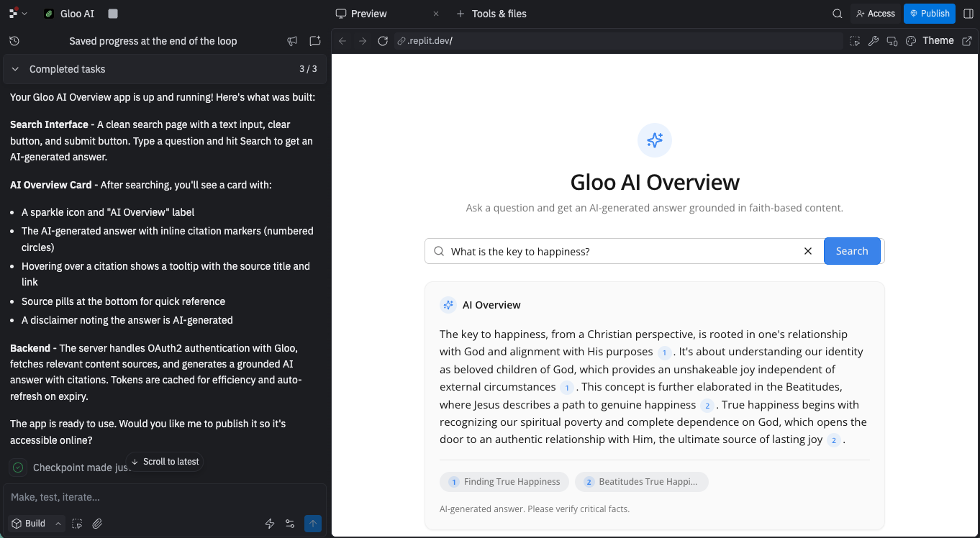
Task: Click the 'Search Interface' bold text
Action: point(49,124)
